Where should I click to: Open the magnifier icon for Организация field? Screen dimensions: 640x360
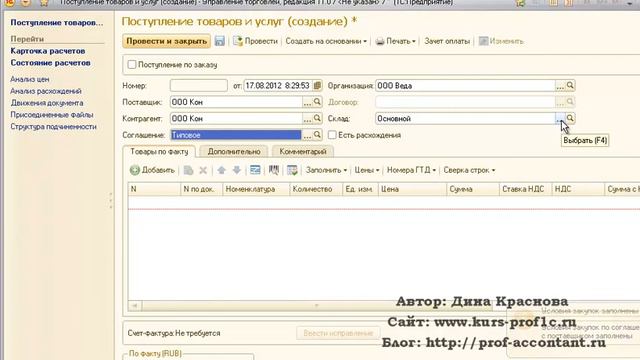[x=570, y=86]
